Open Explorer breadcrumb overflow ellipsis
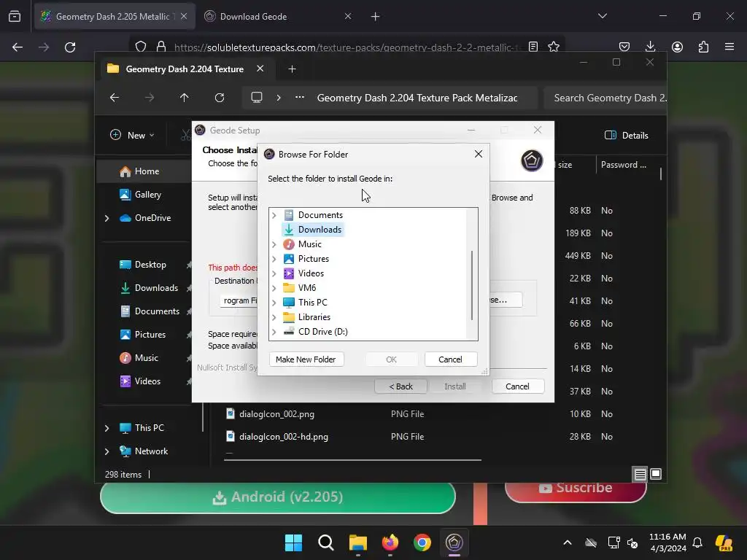This screenshot has width=747, height=560. coord(300,98)
